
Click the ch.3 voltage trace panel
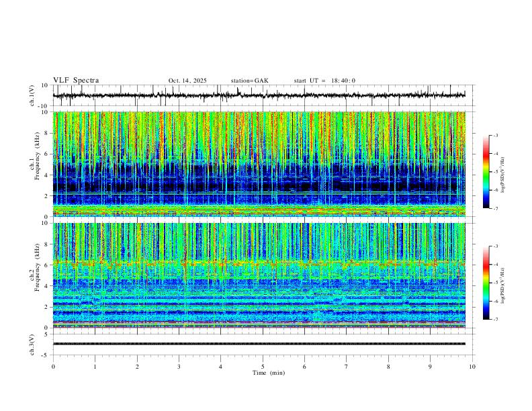tap(263, 345)
